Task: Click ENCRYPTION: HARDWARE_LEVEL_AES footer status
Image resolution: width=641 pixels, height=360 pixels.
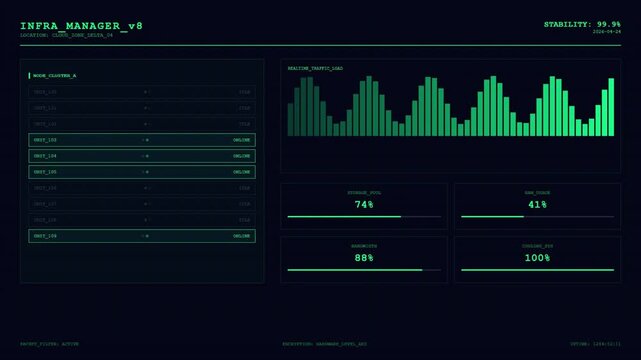Action: (x=325, y=344)
